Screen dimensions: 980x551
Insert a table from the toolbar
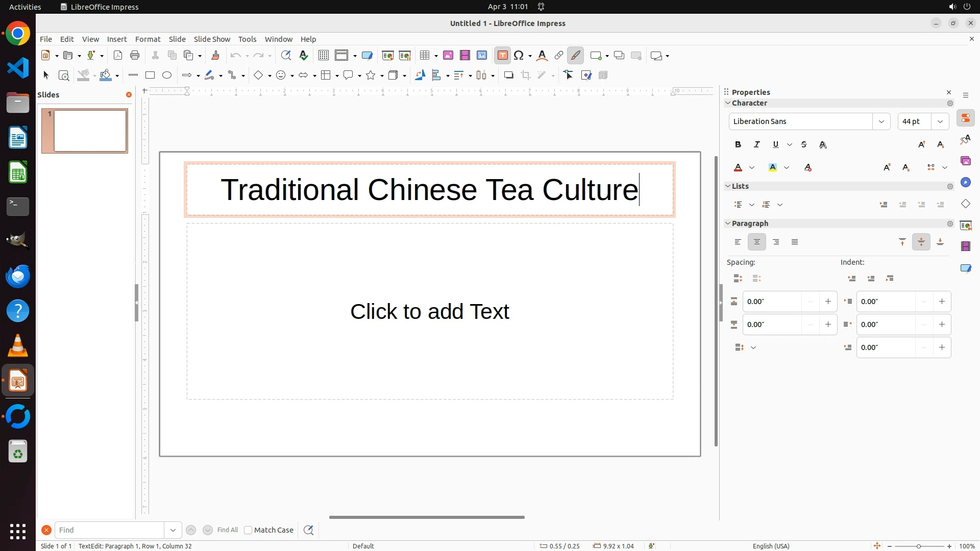pos(425,56)
